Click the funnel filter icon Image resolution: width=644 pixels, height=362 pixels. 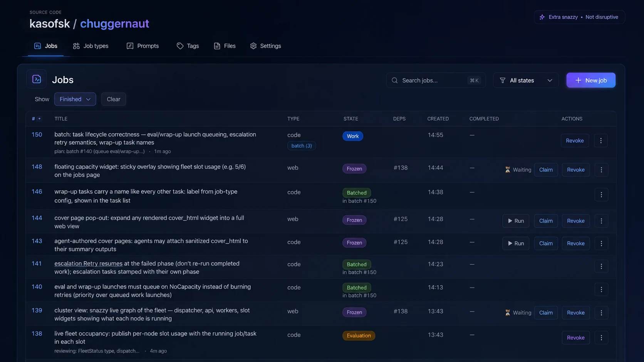(x=503, y=80)
